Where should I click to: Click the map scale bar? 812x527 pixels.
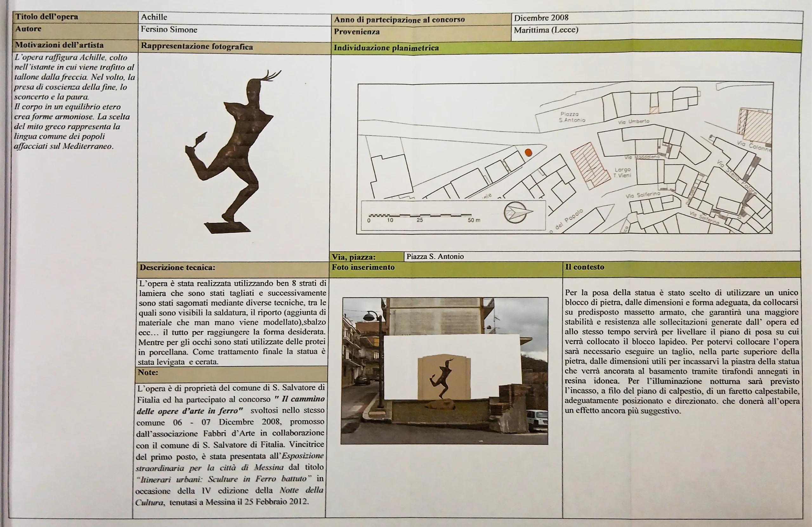420,216
